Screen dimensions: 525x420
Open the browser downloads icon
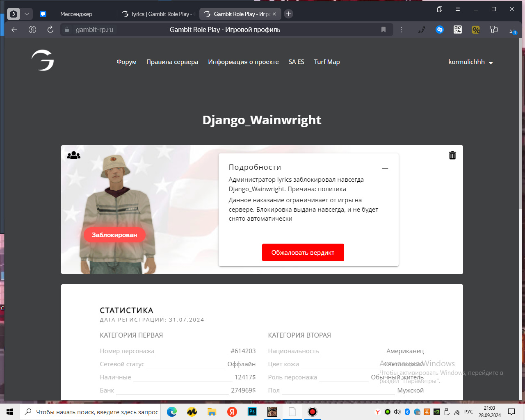[x=512, y=30]
